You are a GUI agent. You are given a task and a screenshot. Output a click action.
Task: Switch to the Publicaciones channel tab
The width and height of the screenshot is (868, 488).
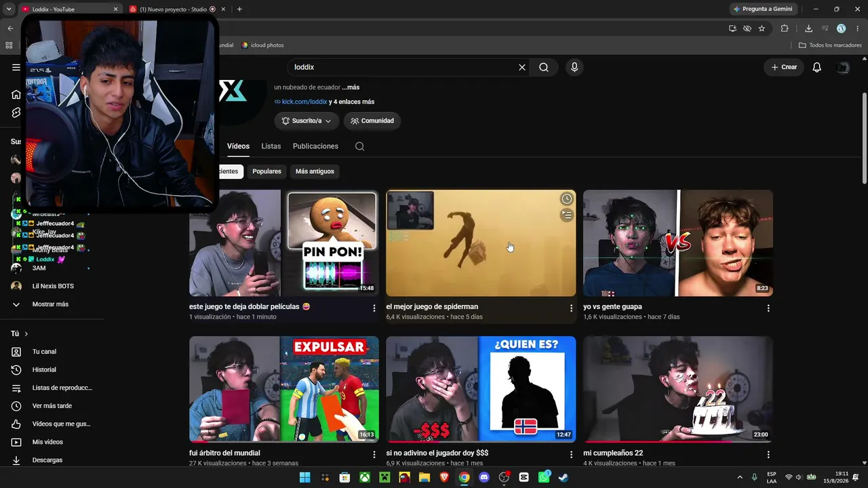(315, 146)
